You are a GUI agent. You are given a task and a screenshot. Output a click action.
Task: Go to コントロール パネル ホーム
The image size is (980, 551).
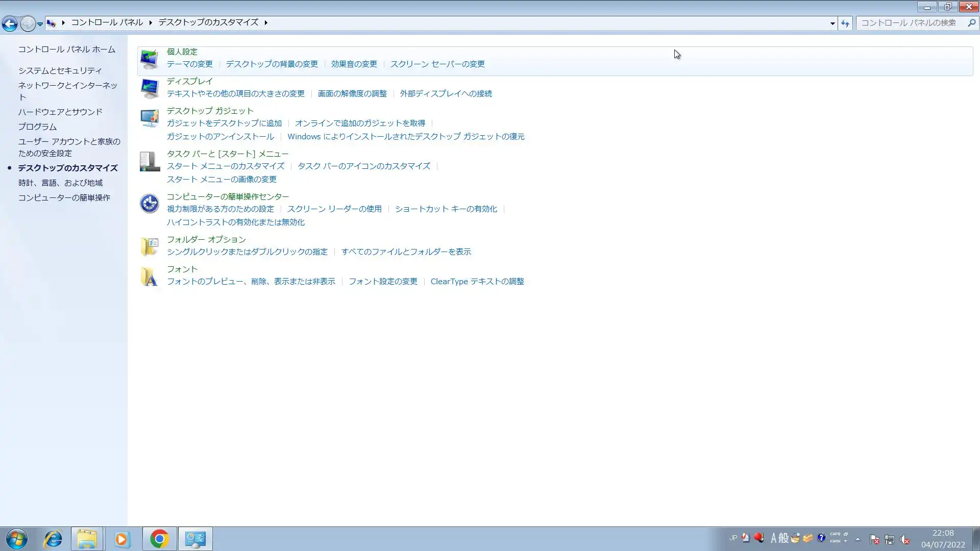tap(67, 49)
